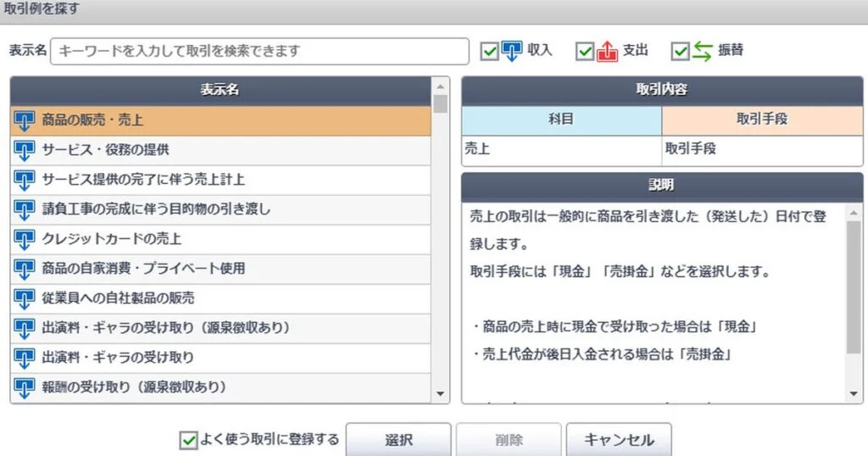Click income icon beside サービス・役務の提供
Image resolution: width=868 pixels, height=456 pixels.
point(25,151)
